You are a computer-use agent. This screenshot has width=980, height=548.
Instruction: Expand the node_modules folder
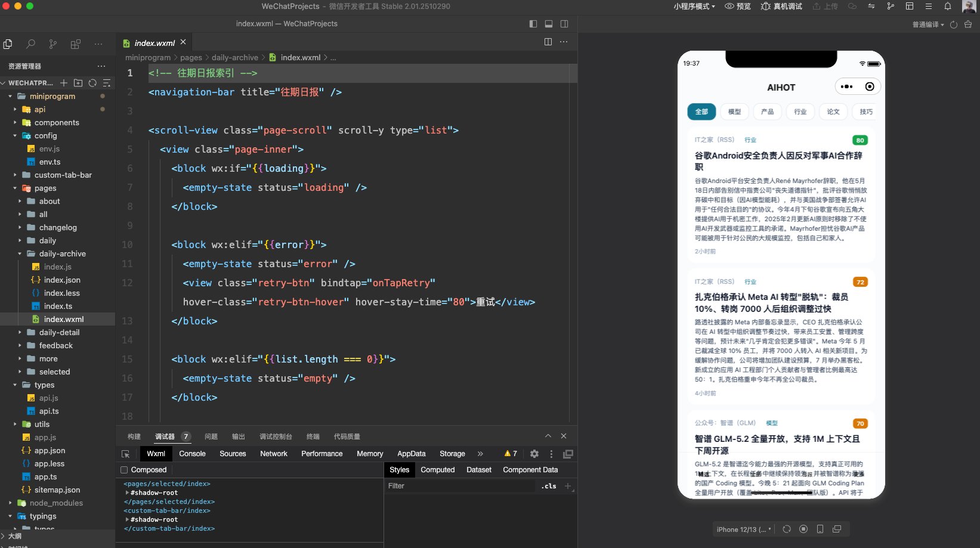56,503
